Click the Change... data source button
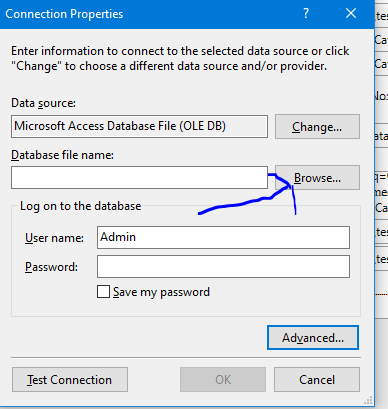Viewport: 388px width, 409px height. [317, 127]
